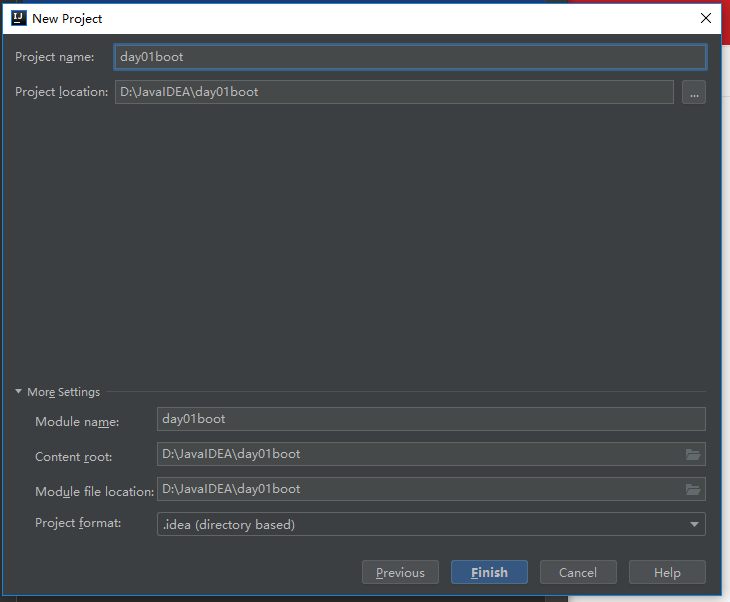This screenshot has width=730, height=602.
Task: Click the New Project title bar text
Action: tap(67, 19)
